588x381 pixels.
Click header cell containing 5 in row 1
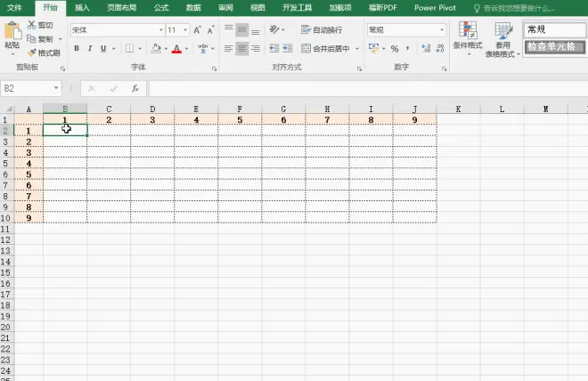click(x=240, y=120)
